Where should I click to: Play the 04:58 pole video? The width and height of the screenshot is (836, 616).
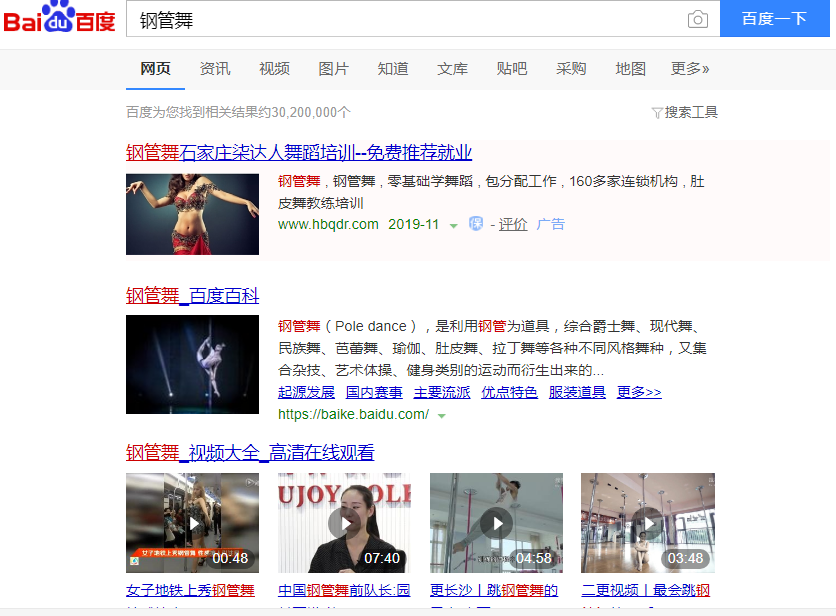coord(496,523)
